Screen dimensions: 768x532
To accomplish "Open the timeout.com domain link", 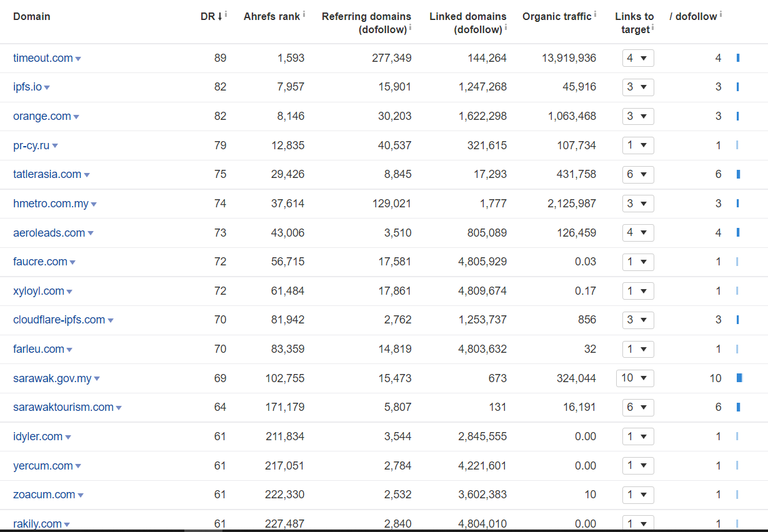I will (x=43, y=58).
